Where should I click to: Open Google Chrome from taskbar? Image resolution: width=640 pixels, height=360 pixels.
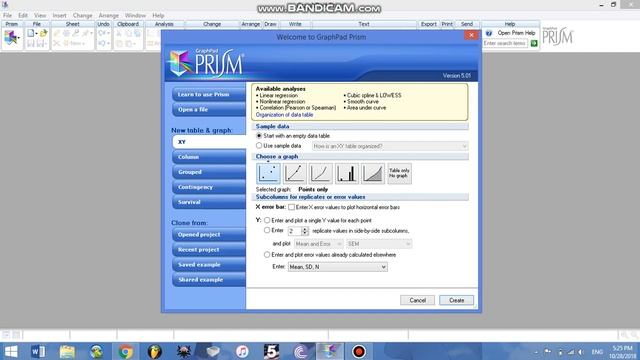(126, 351)
